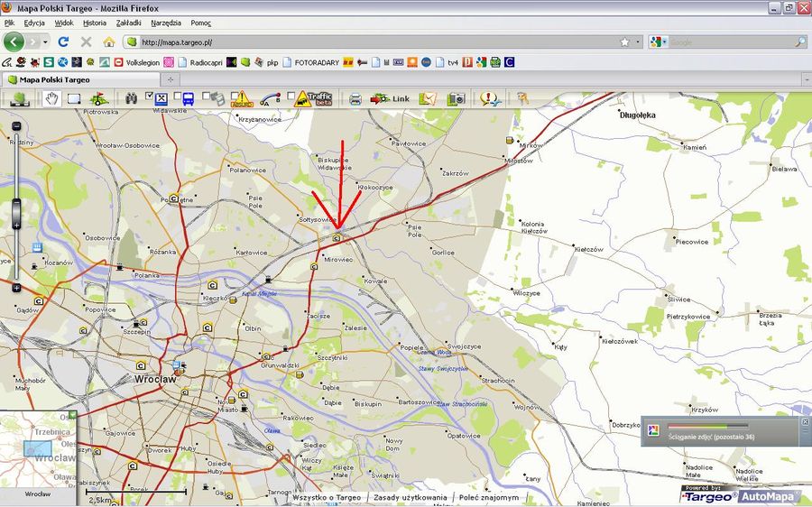Open the URL bar history dropdown
The image size is (812, 507).
(638, 41)
